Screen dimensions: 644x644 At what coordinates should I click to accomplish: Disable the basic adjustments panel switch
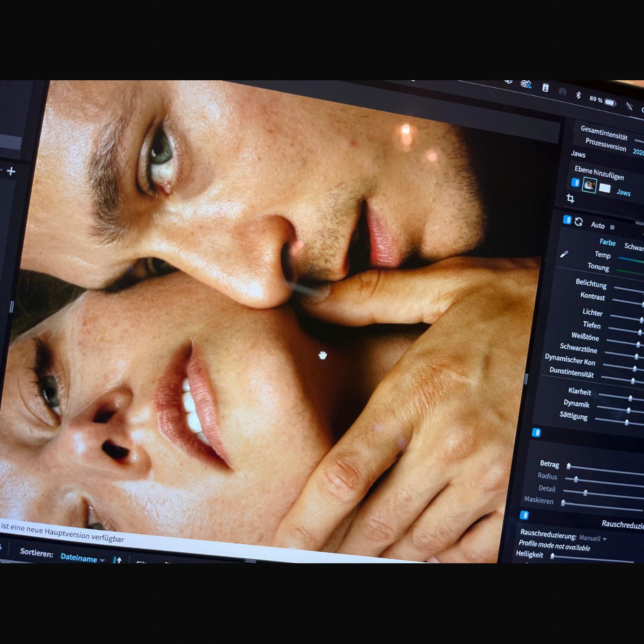pos(567,220)
